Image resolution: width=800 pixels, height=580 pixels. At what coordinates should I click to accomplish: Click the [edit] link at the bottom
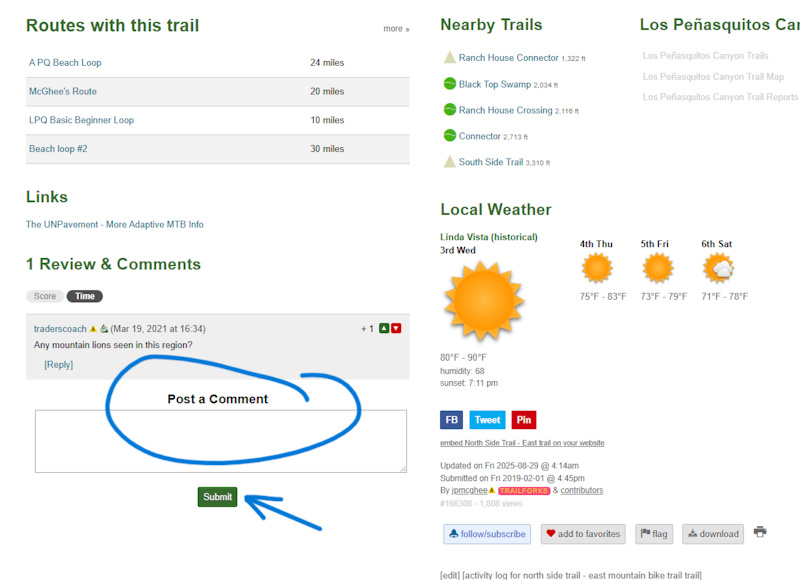pyautogui.click(x=450, y=575)
